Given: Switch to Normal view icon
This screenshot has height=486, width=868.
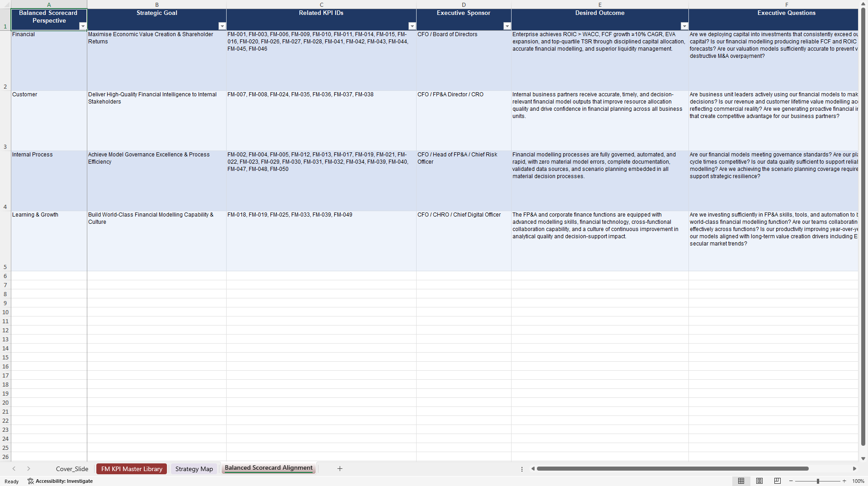Looking at the screenshot, I should (741, 481).
